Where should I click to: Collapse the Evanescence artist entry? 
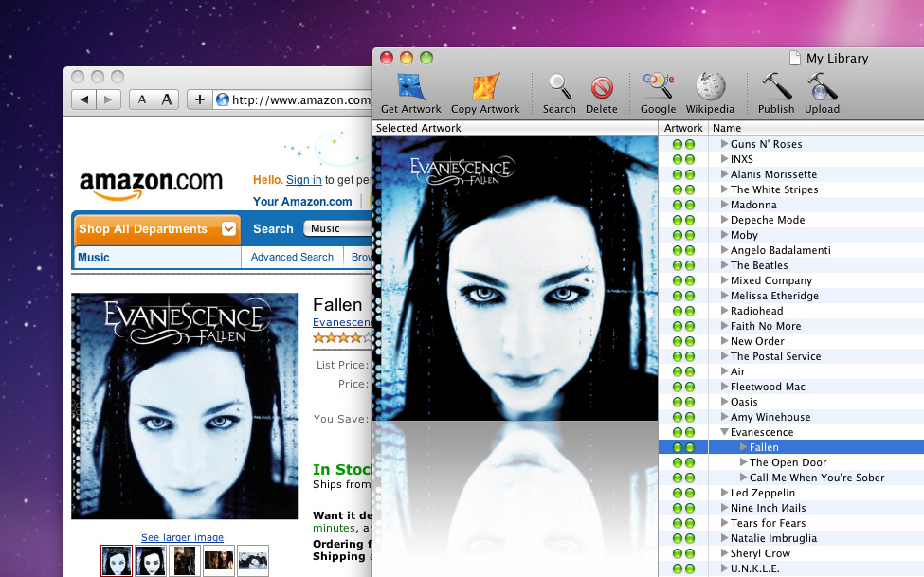coord(724,432)
